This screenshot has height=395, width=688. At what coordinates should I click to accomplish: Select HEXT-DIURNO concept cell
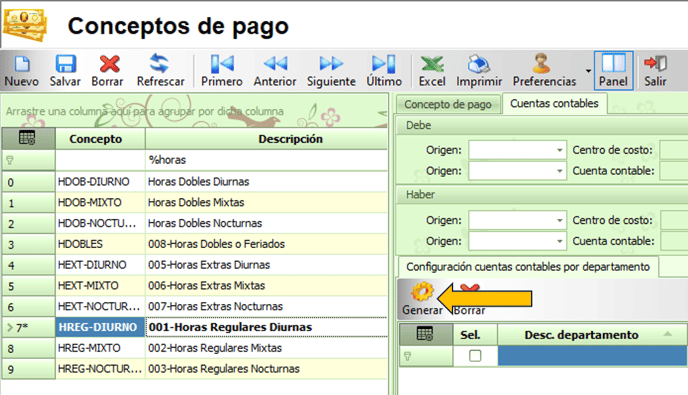click(x=100, y=265)
